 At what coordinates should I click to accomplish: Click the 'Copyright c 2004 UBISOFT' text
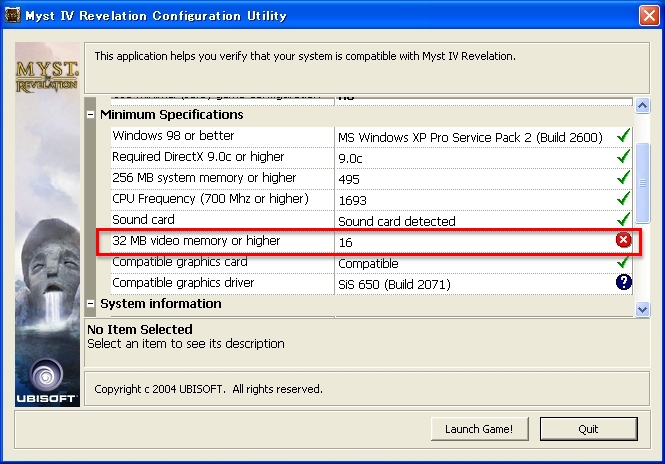[x=208, y=389]
